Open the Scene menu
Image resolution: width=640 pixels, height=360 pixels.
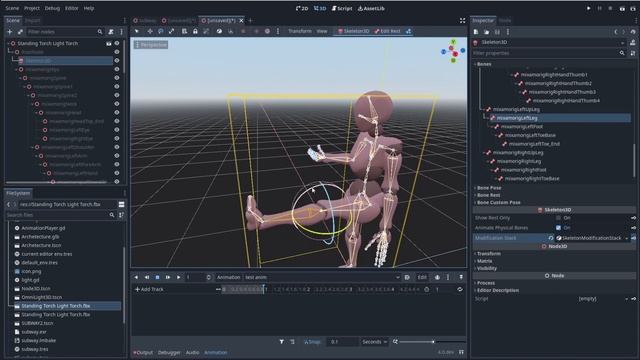[12, 8]
